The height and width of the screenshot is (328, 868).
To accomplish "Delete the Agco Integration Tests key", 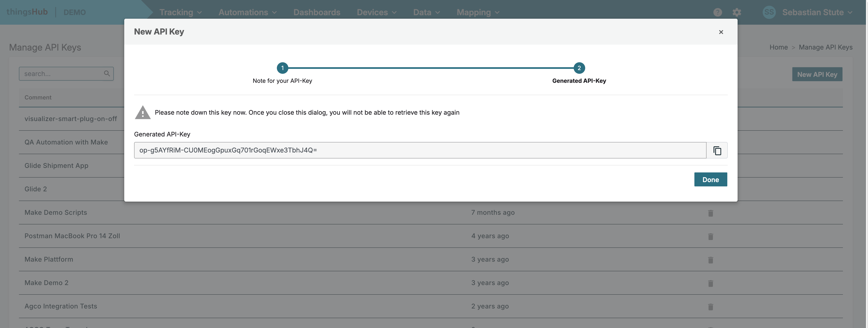I will pyautogui.click(x=710, y=307).
